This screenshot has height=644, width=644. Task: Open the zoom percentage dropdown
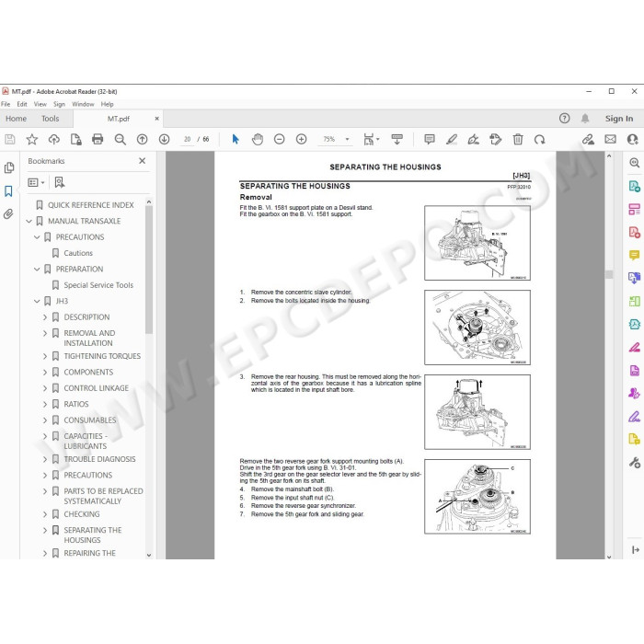tap(348, 139)
